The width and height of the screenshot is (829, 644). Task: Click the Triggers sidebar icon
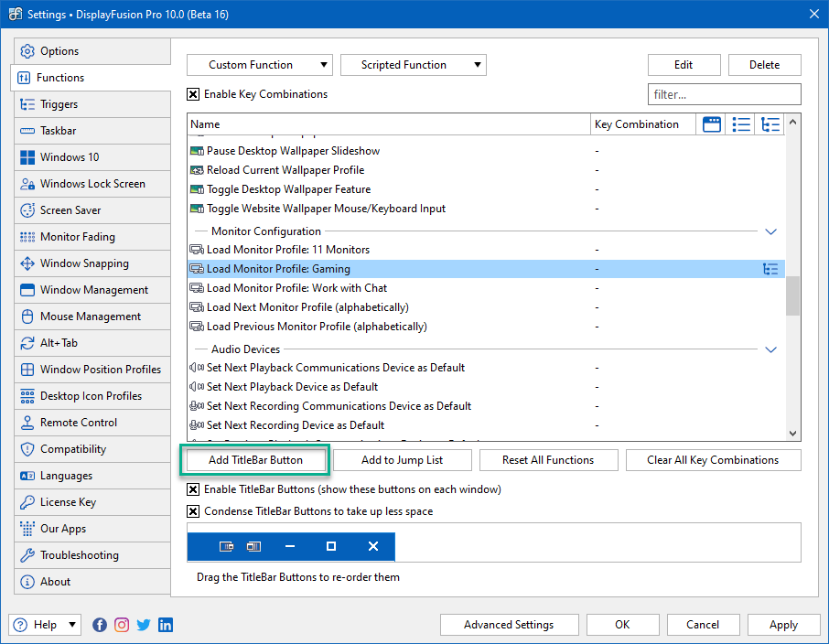pos(27,104)
